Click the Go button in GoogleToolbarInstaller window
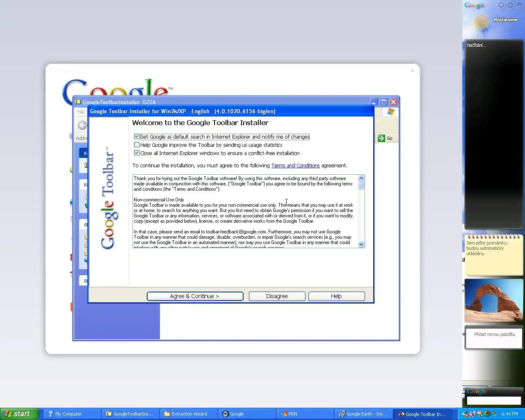The height and width of the screenshot is (420, 525). click(385, 138)
